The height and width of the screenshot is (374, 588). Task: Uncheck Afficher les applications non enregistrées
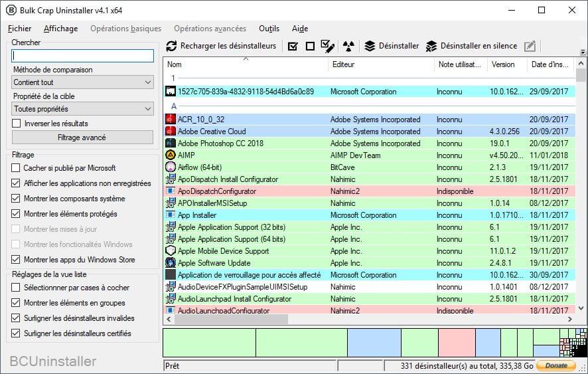coord(15,183)
